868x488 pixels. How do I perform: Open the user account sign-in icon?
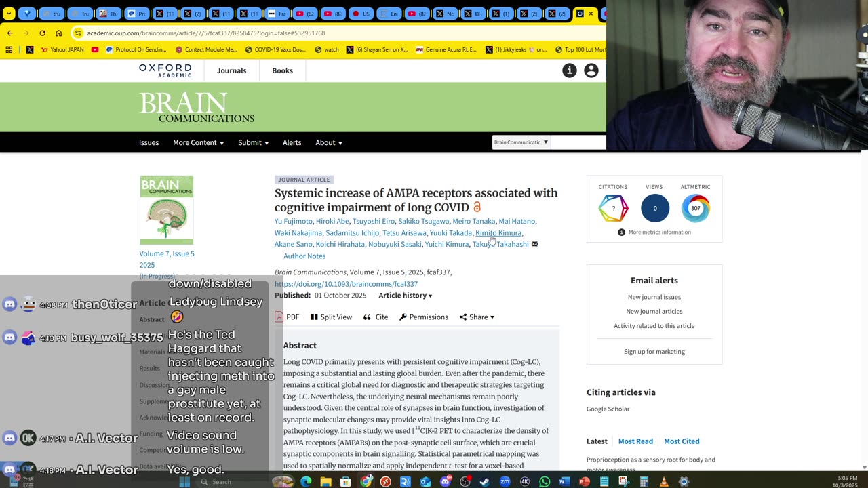click(591, 70)
